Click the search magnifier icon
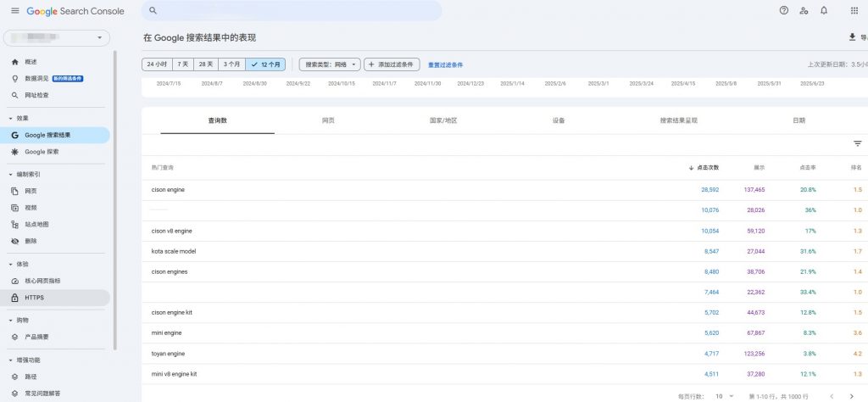The image size is (868, 402). click(153, 10)
